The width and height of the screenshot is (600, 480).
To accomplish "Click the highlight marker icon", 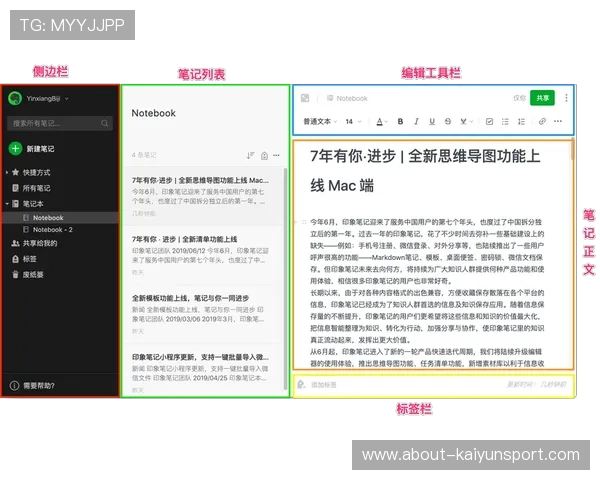I will click(x=463, y=122).
